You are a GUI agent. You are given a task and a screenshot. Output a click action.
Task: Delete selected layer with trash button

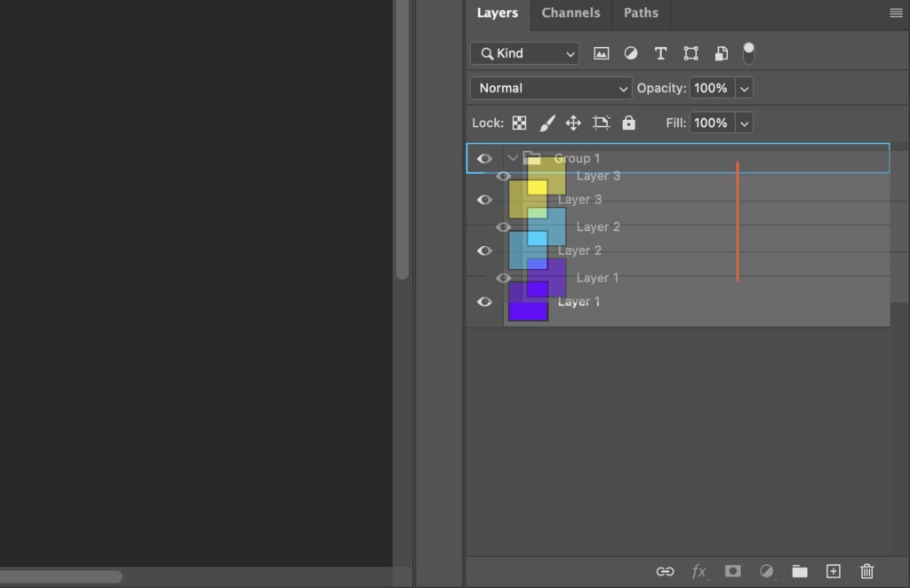pos(866,571)
